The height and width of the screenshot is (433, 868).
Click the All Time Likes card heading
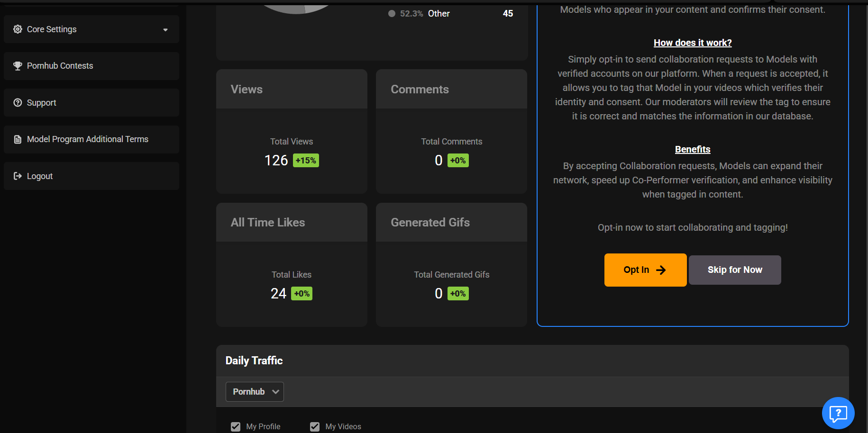click(268, 223)
